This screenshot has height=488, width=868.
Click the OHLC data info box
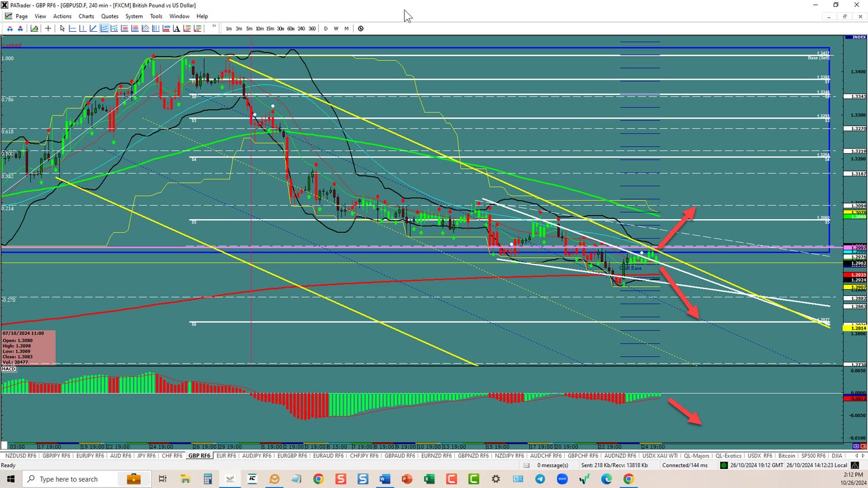(x=28, y=347)
